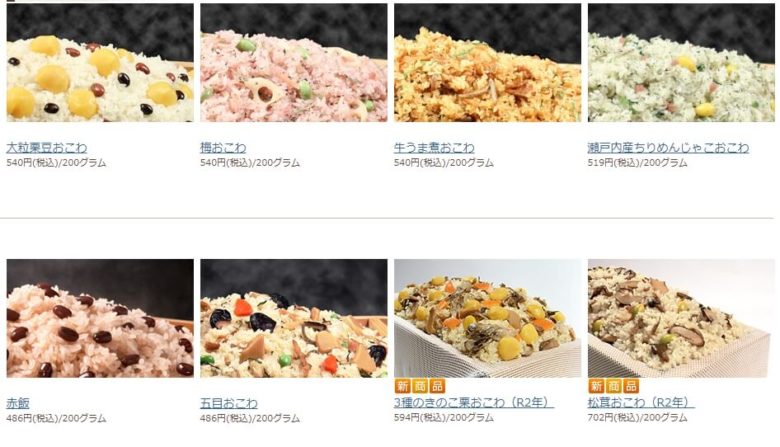This screenshot has height=447, width=780.
Task: Open the 五目おこわ product link
Action: (x=229, y=403)
